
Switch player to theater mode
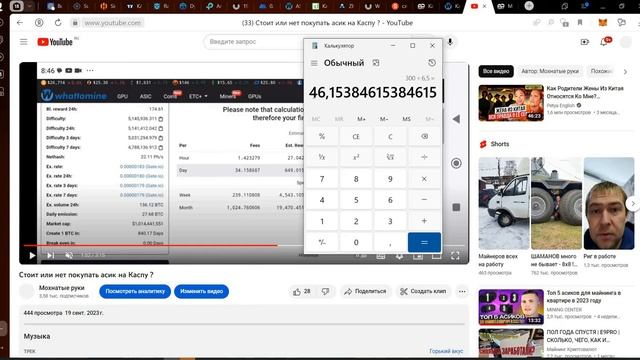coord(436,256)
